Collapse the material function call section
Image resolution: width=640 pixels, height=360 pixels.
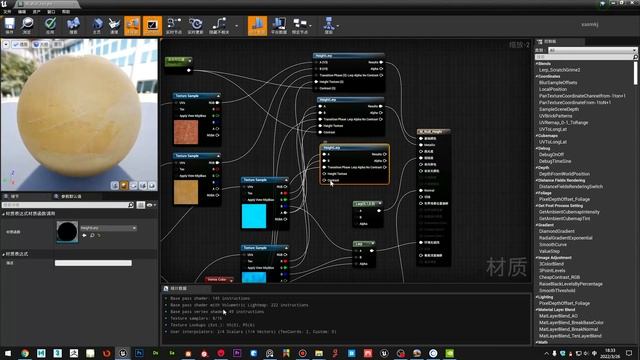3,214
